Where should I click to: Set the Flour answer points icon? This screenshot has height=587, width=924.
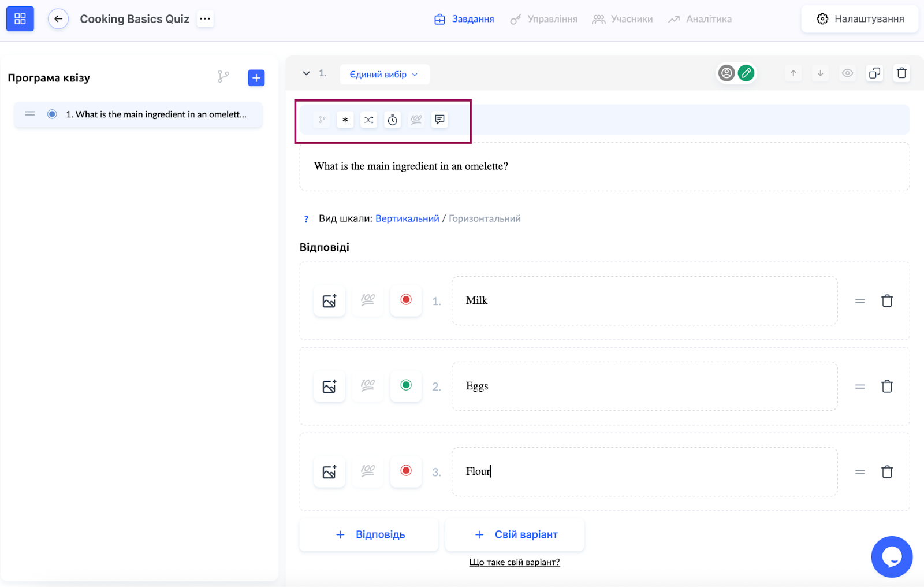(368, 472)
